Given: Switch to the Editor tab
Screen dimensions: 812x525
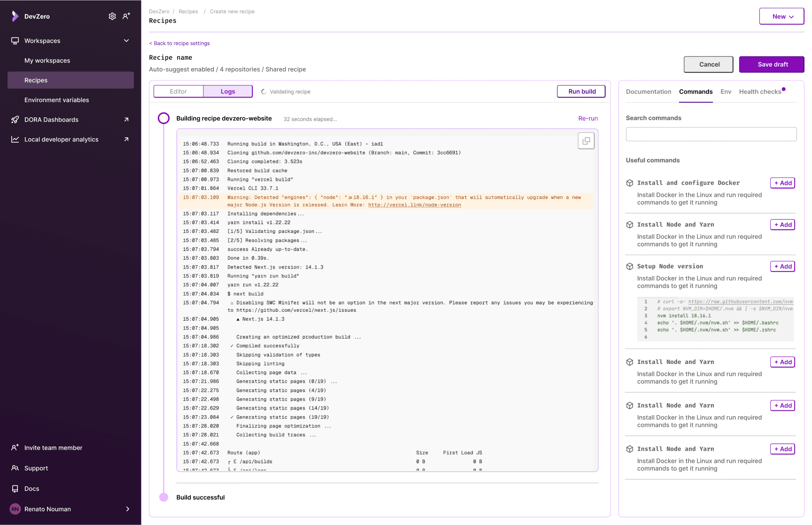Looking at the screenshot, I should click(179, 91).
